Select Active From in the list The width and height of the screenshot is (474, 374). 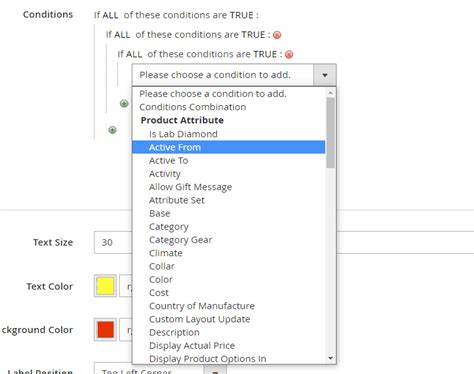[228, 147]
